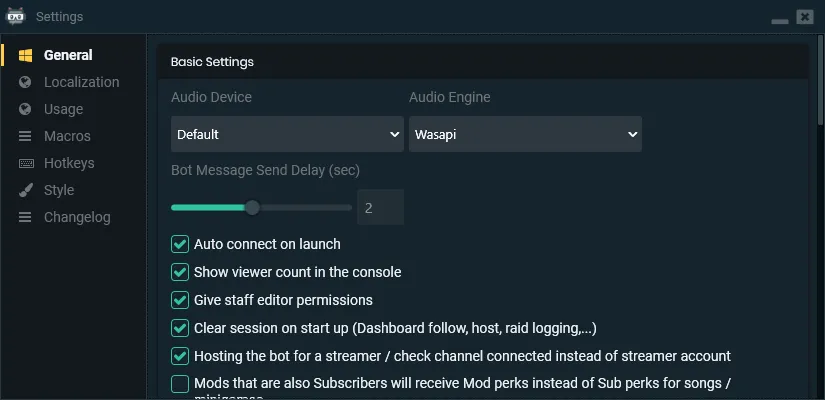Open the Localization settings section
Viewport: 825px width, 400px height.
[x=82, y=82]
